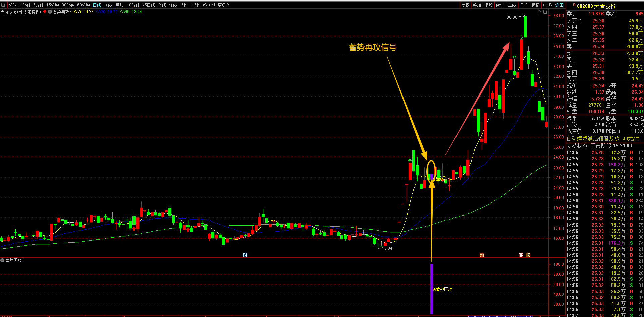Image resolution: width=644 pixels, height=317 pixels.
Task: Select the 15秒 period tab
Action: tap(196, 5)
